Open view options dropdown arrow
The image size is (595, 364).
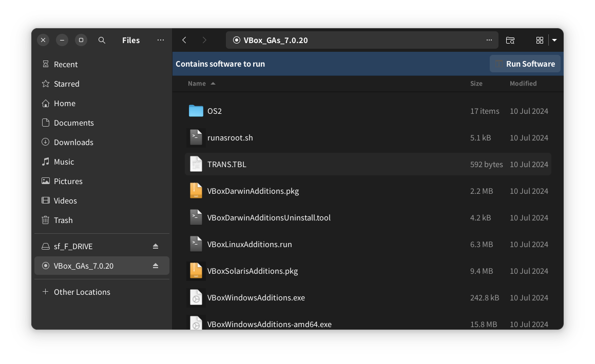pyautogui.click(x=554, y=40)
